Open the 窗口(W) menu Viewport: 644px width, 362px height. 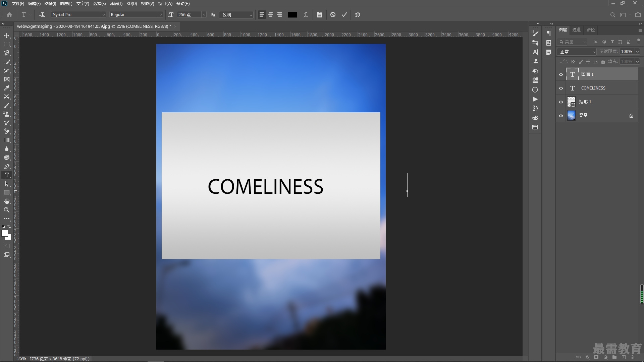165,4
